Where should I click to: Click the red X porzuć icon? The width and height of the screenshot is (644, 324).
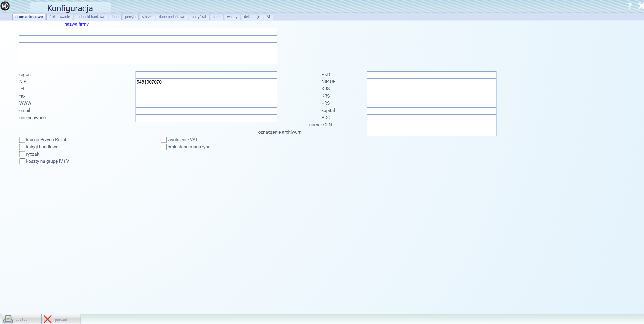pyautogui.click(x=48, y=319)
